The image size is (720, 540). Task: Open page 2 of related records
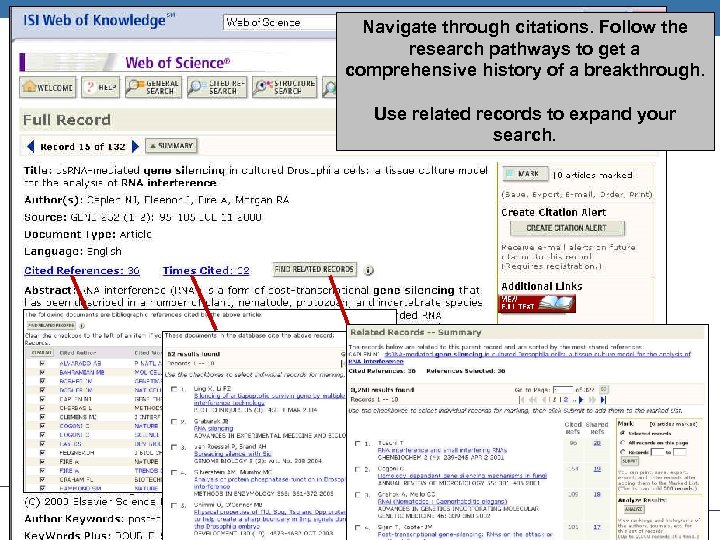(566, 400)
